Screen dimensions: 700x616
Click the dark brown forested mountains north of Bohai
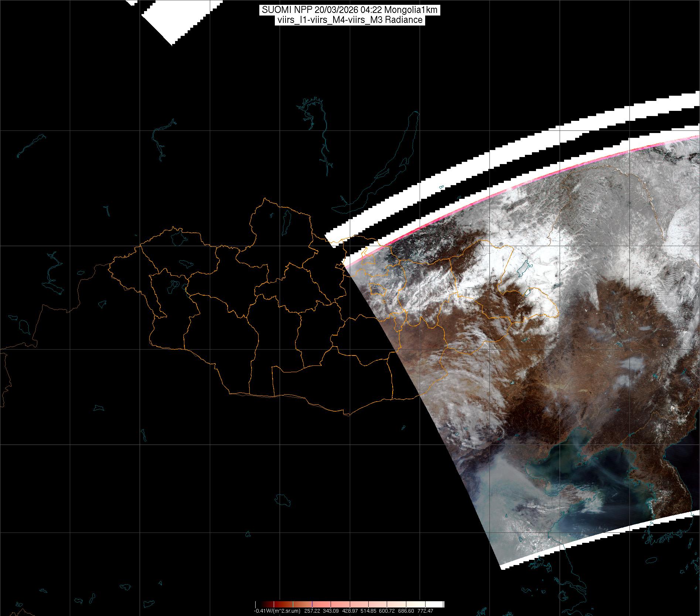[525, 414]
